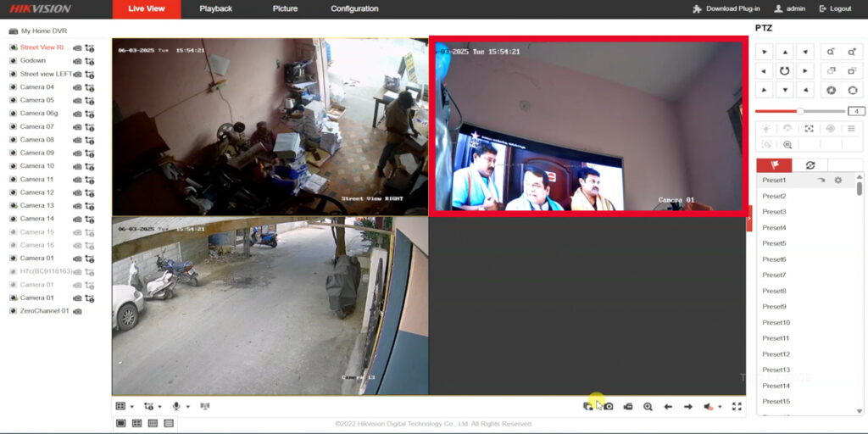Open the Configuration tab
Viewport: 868px width, 434px height.
354,9
